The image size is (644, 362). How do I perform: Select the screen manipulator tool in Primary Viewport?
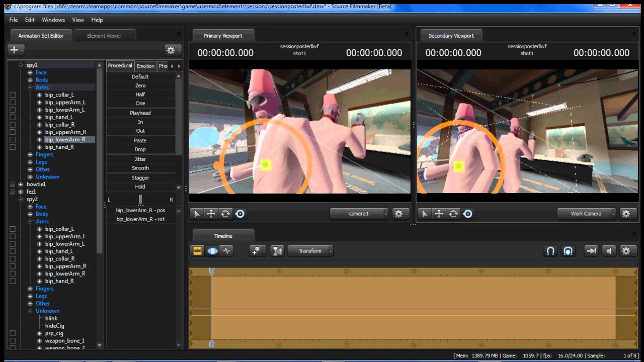point(240,214)
